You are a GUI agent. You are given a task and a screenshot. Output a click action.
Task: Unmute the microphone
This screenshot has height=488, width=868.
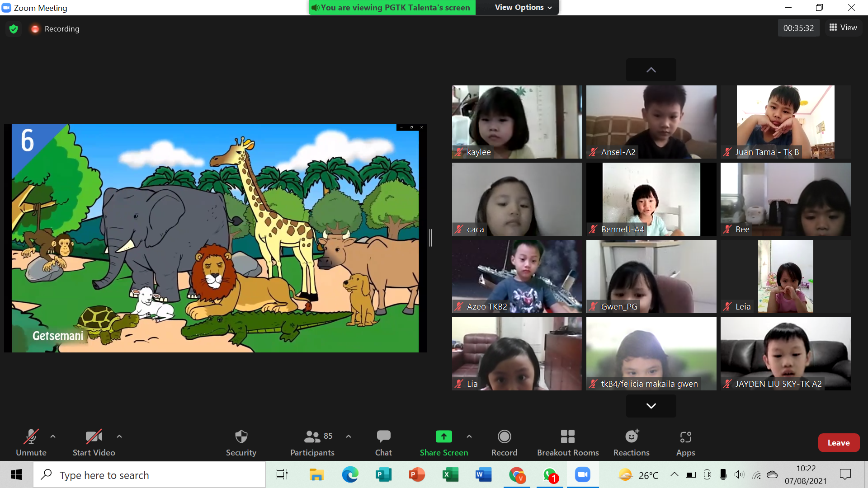(x=31, y=442)
